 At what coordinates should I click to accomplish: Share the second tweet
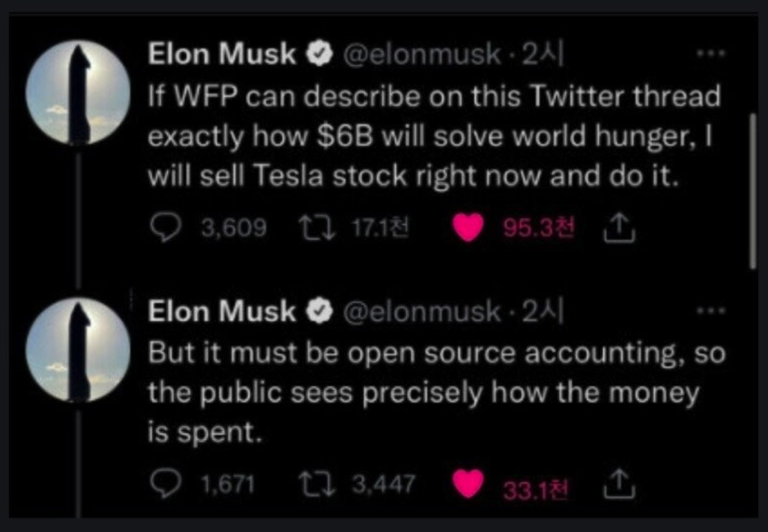click(619, 484)
